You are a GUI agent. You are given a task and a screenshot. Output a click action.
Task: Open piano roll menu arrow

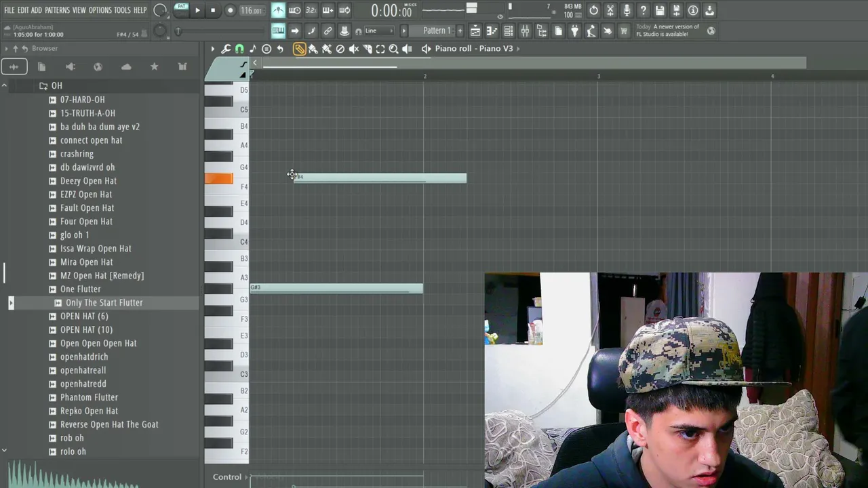click(212, 49)
